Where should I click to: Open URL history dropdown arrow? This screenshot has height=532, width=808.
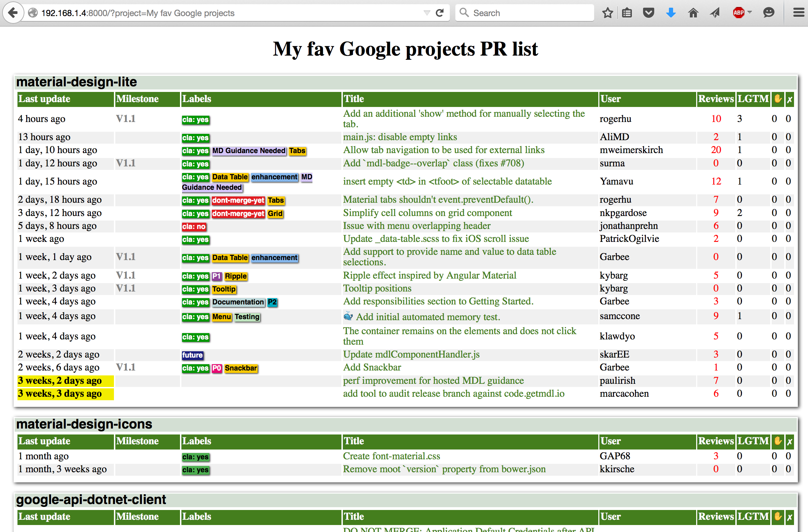click(427, 13)
